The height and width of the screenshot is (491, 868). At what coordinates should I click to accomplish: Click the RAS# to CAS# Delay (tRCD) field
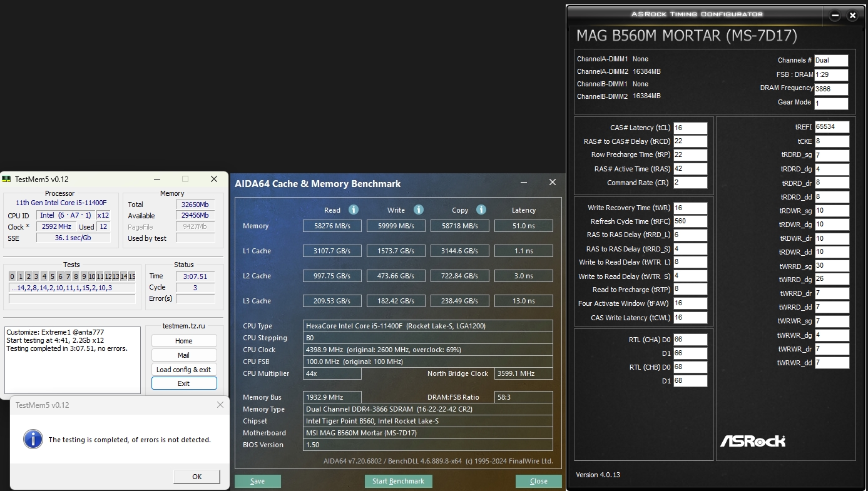click(x=690, y=141)
